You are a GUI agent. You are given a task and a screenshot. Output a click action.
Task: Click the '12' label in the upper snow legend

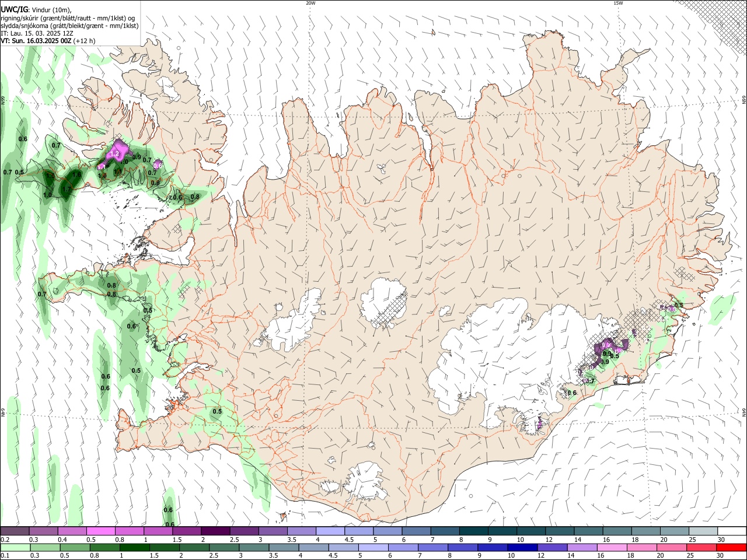tap(548, 540)
